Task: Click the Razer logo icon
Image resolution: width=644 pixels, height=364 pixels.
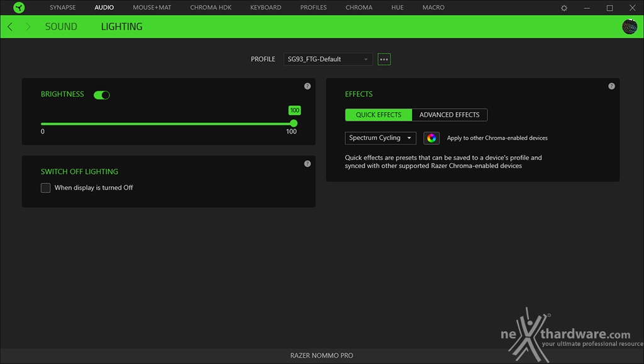Action: coord(19,8)
